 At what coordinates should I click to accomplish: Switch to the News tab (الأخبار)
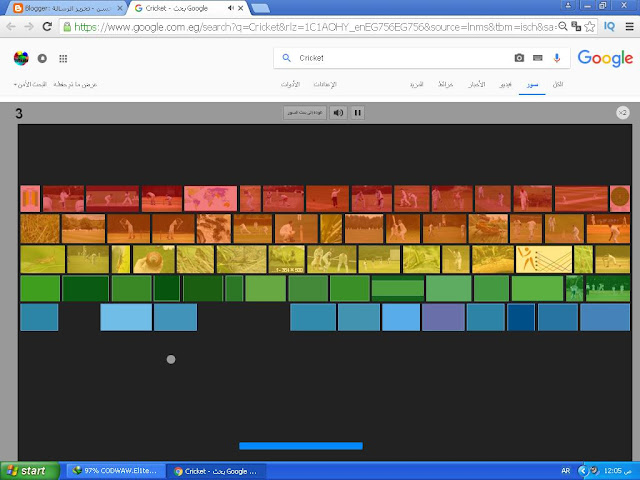477,84
